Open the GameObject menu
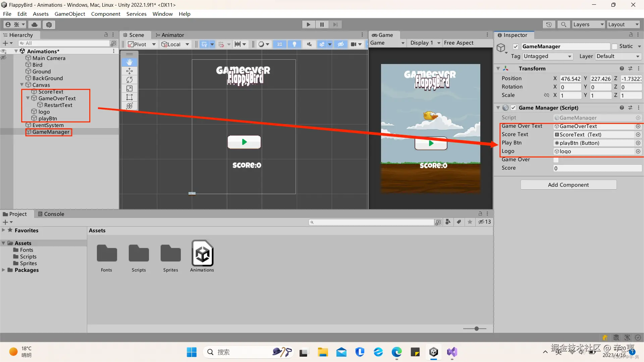 (x=70, y=14)
